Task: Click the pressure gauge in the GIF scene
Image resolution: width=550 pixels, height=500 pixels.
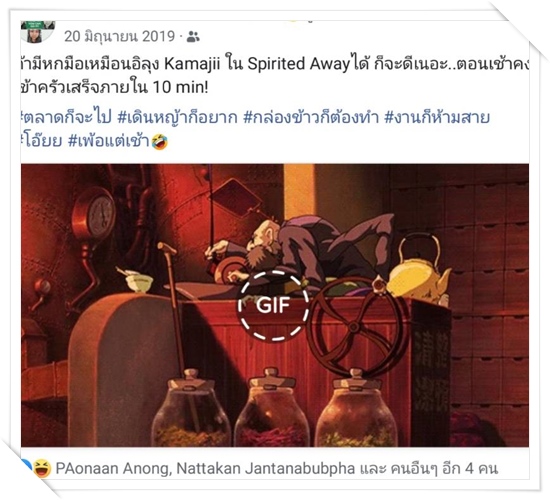Action: tap(94, 214)
